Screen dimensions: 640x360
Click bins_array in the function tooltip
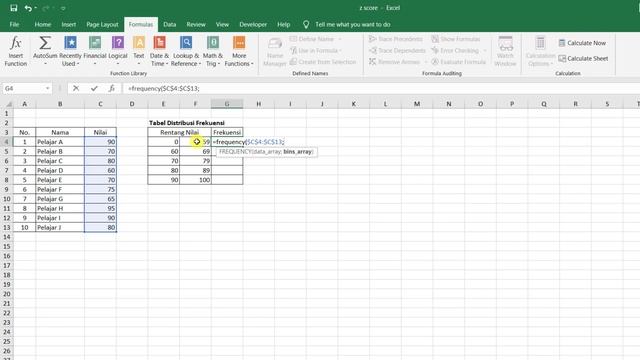(298, 152)
